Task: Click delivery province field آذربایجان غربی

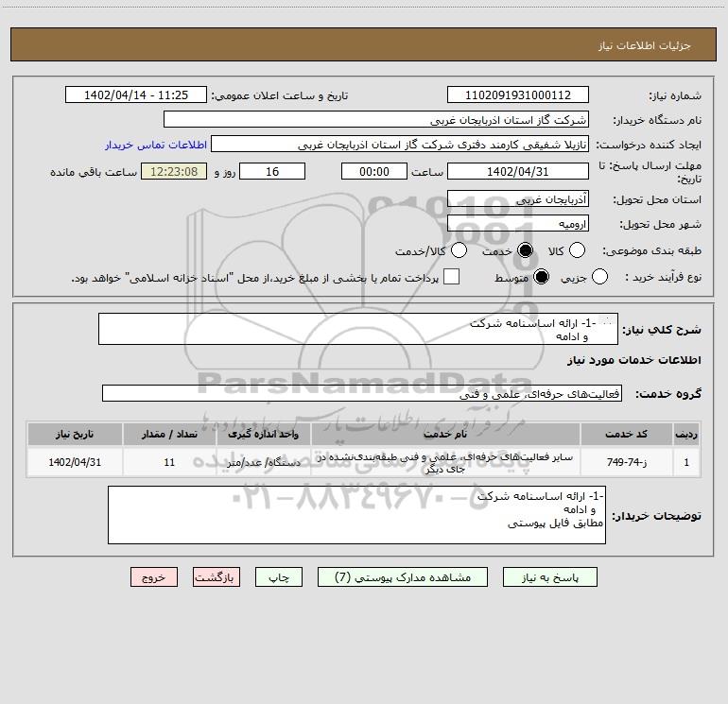Action: click(x=518, y=199)
